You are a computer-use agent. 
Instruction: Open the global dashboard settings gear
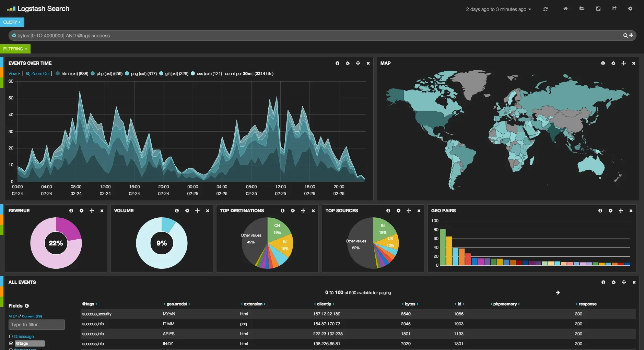pyautogui.click(x=630, y=9)
